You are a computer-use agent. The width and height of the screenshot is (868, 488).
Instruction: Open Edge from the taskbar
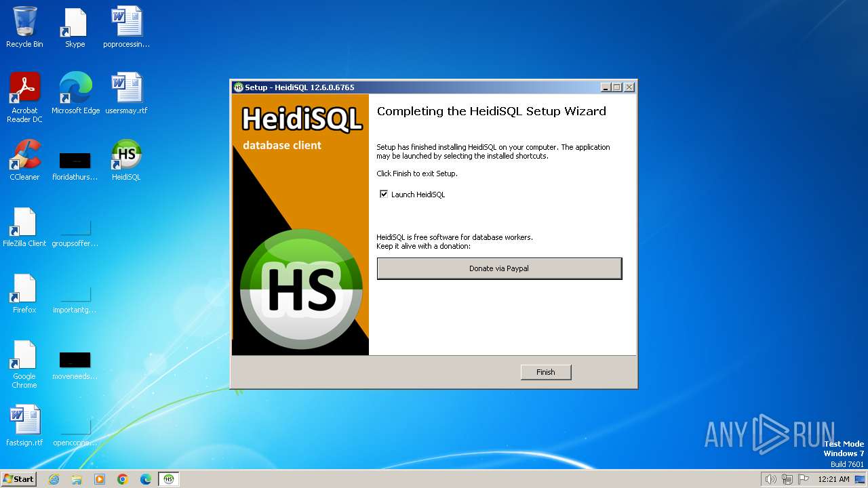pos(146,479)
